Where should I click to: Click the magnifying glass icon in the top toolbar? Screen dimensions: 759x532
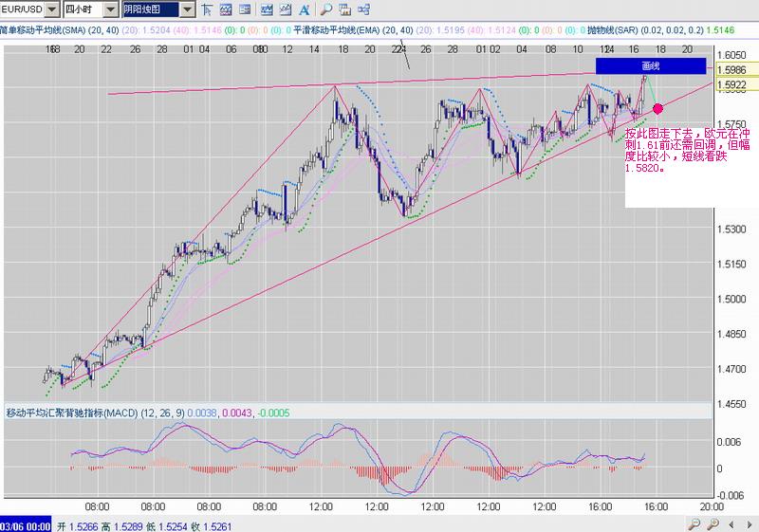coord(326,9)
